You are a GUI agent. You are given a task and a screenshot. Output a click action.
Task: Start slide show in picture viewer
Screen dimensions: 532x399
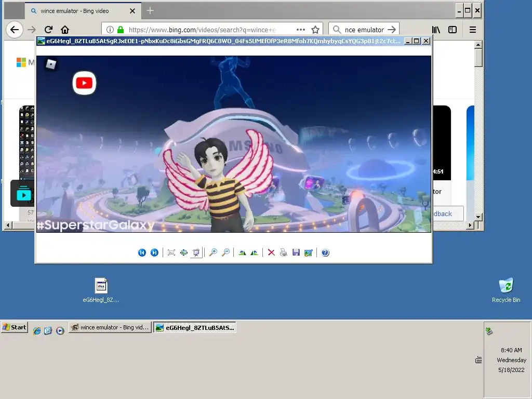click(196, 252)
